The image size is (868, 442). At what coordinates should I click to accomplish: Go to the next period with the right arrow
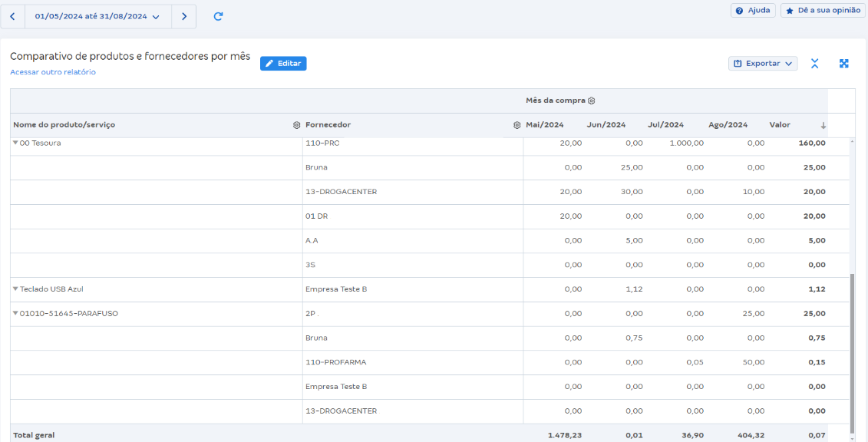click(183, 15)
